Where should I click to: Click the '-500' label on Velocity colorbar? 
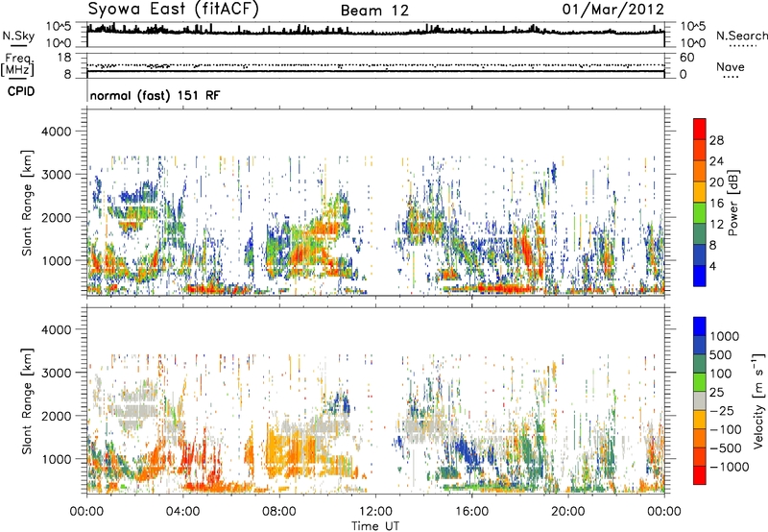(726, 447)
